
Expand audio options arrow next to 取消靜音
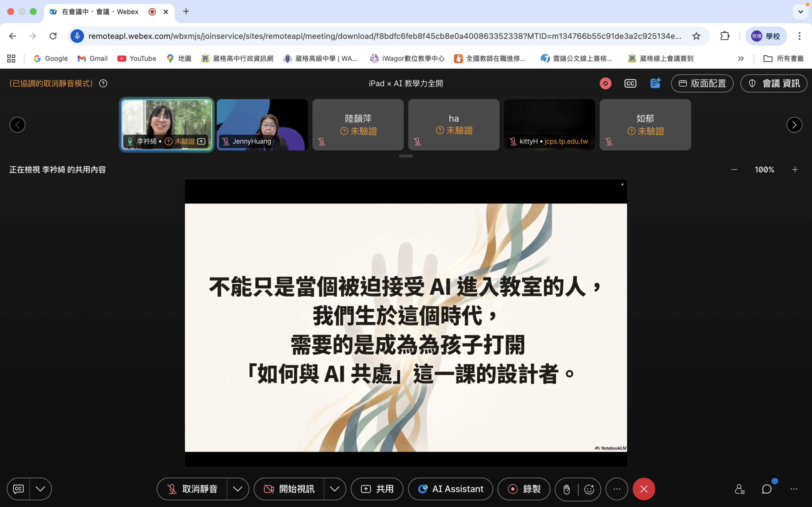[x=238, y=489]
